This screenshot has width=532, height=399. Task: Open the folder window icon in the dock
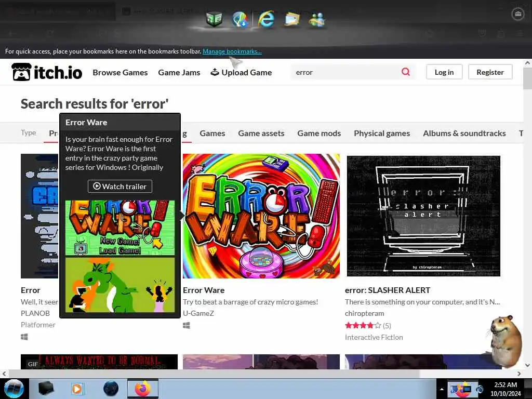[x=292, y=19]
